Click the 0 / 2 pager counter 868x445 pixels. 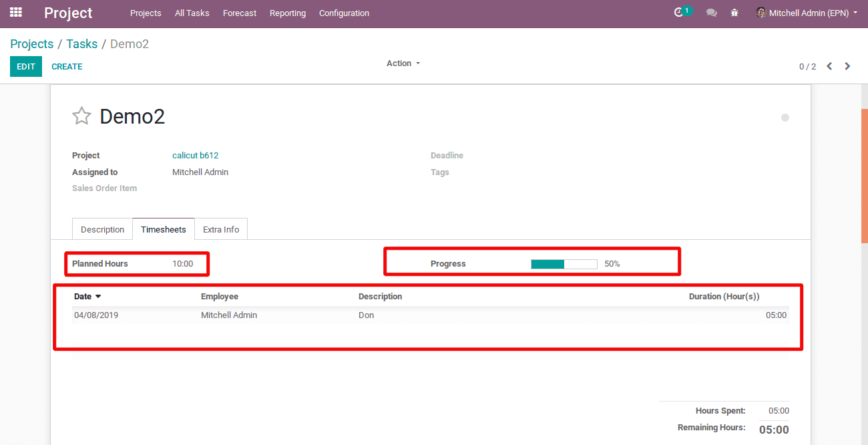tap(807, 67)
